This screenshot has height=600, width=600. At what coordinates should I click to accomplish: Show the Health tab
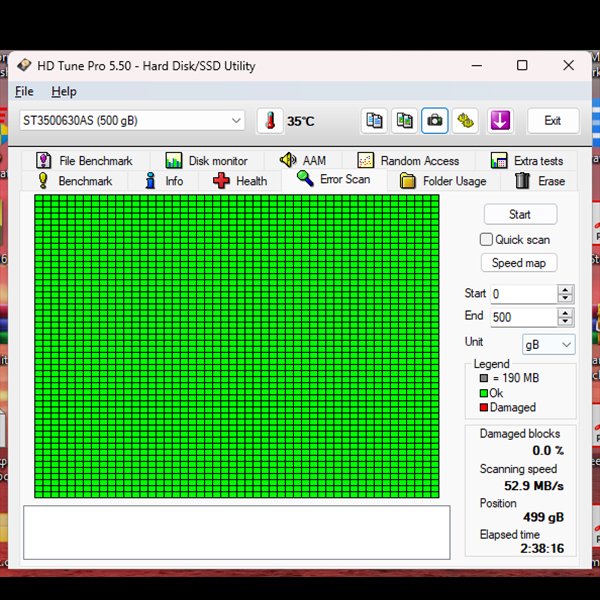pyautogui.click(x=240, y=181)
